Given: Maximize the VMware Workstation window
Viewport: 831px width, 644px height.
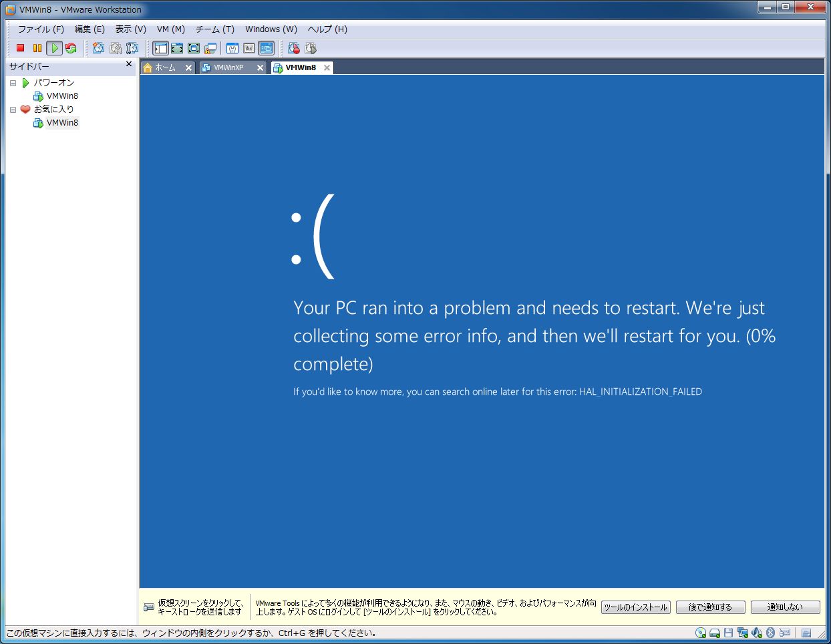Looking at the screenshot, I should [785, 7].
